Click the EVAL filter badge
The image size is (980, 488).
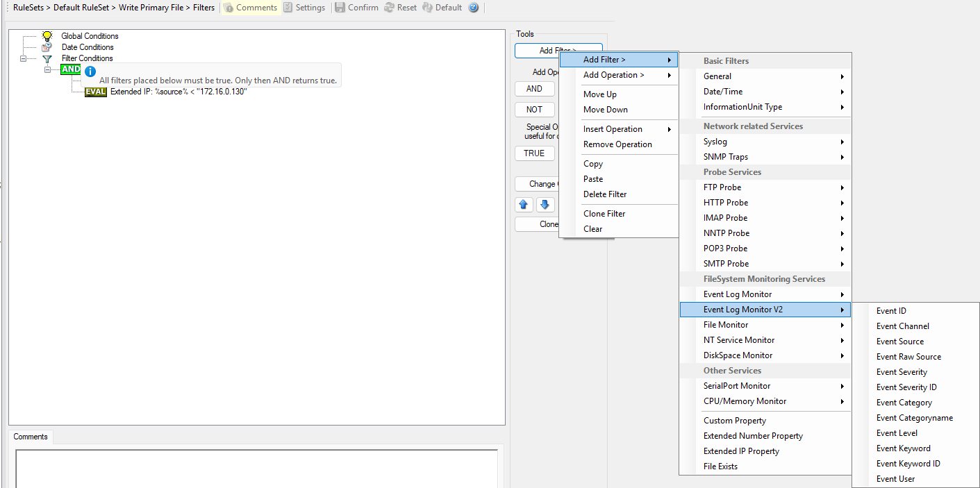coord(96,92)
